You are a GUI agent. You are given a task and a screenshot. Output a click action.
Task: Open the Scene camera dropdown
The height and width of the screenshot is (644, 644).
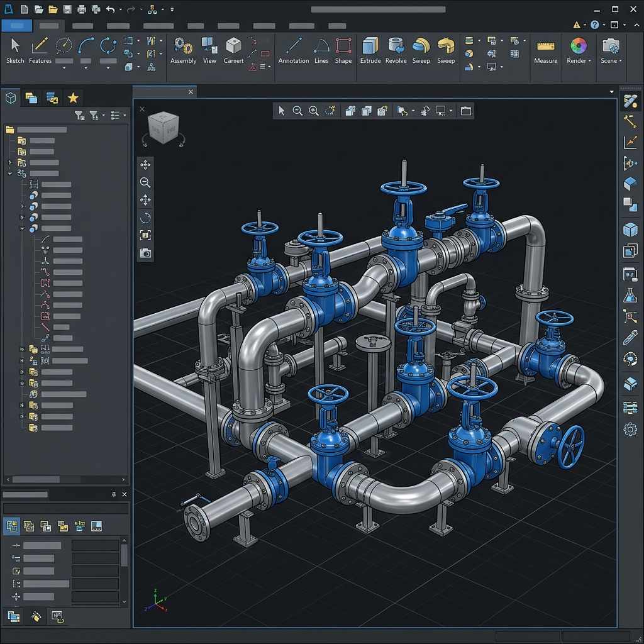611,51
